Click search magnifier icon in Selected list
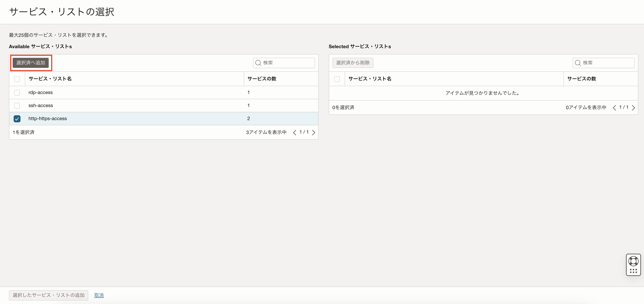Screen dimensions: 644x304 pyautogui.click(x=578, y=63)
